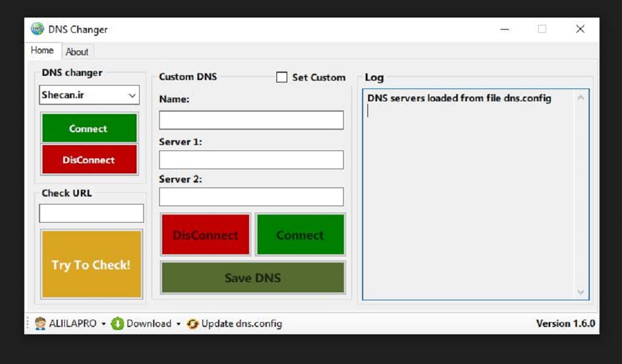Select the Home tab

coord(43,50)
